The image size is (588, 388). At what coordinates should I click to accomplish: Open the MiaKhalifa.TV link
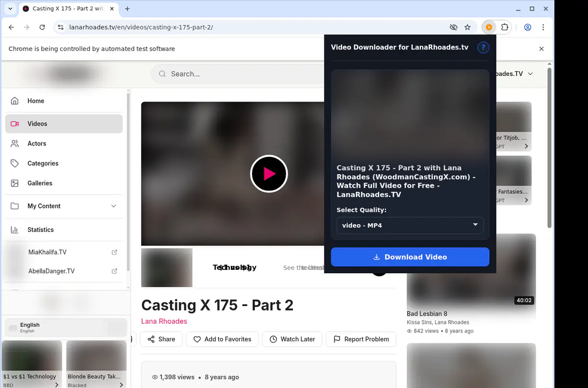(47, 252)
